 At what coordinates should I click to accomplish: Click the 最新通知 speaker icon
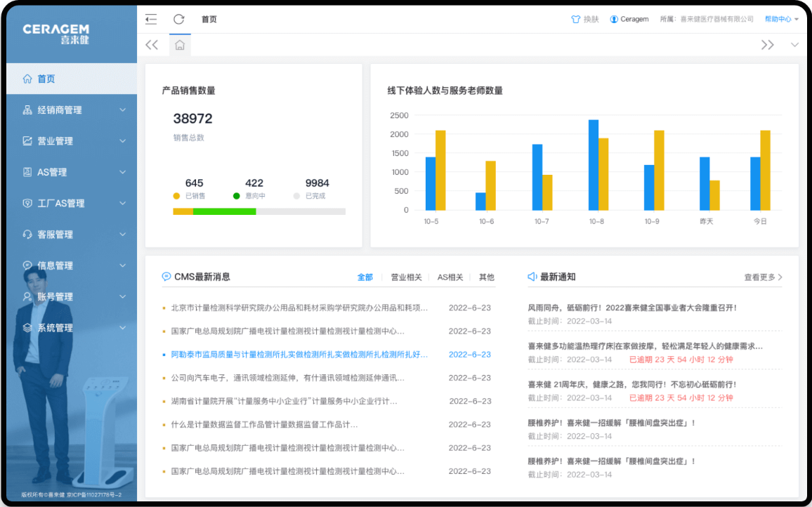[532, 277]
